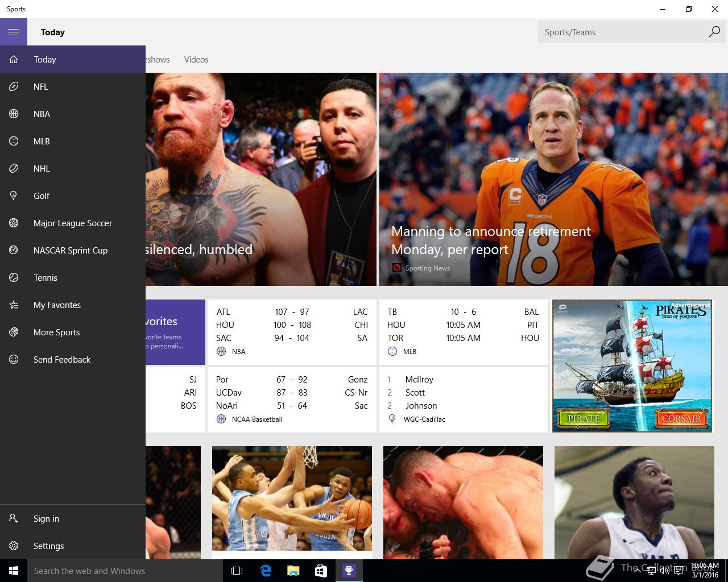
Task: Click McIlroy in the golf leaderboard
Action: pos(419,379)
